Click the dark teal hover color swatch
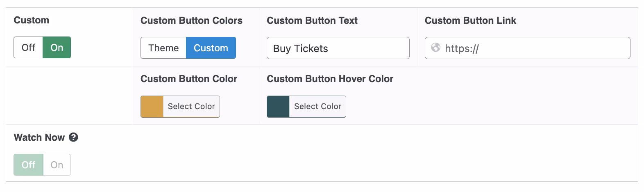This screenshot has height=192, width=644. tap(278, 107)
